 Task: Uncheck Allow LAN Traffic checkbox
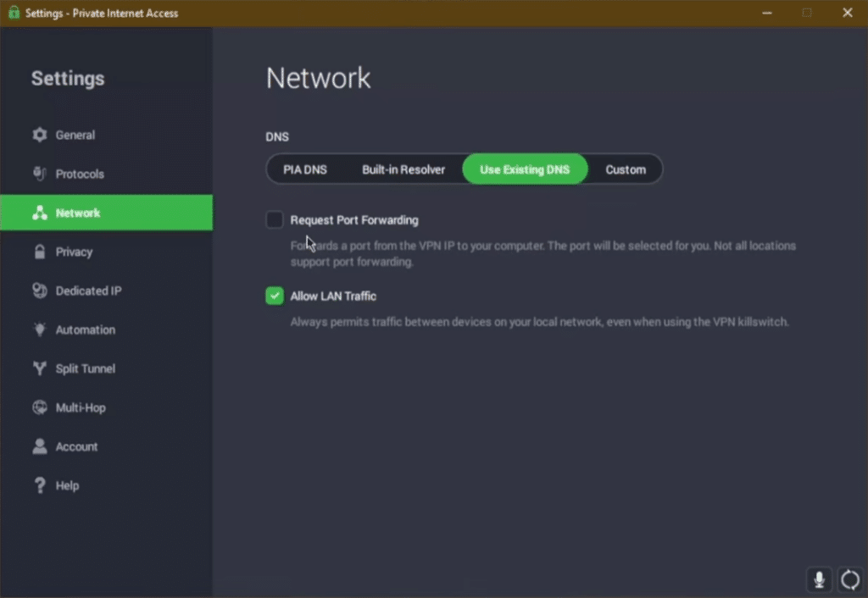coord(275,296)
